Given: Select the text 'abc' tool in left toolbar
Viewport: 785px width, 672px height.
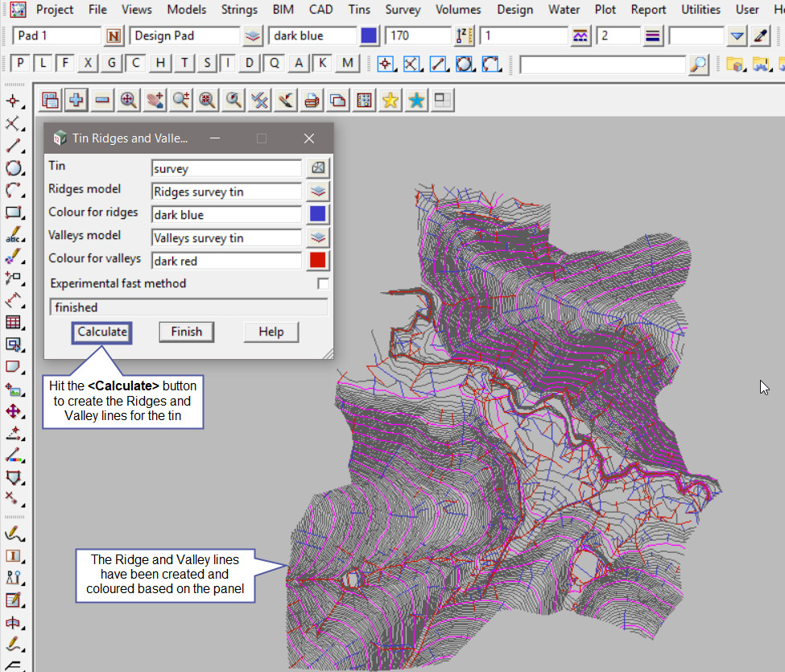Looking at the screenshot, I should point(13,234).
